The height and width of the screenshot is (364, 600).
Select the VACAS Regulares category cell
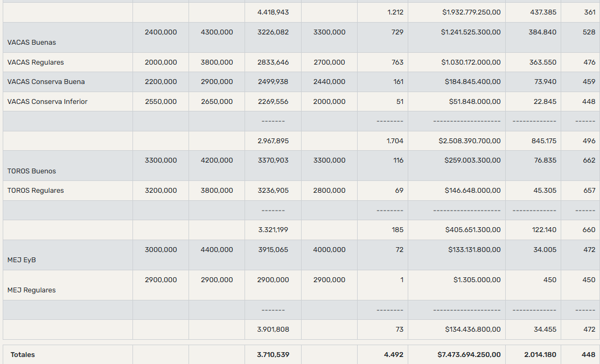(68, 62)
